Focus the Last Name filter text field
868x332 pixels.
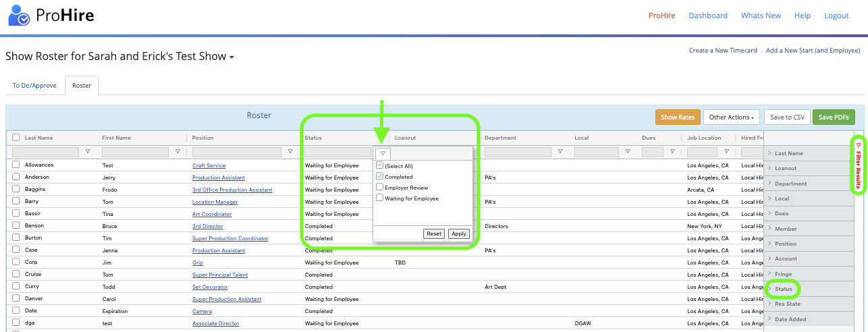46,153
